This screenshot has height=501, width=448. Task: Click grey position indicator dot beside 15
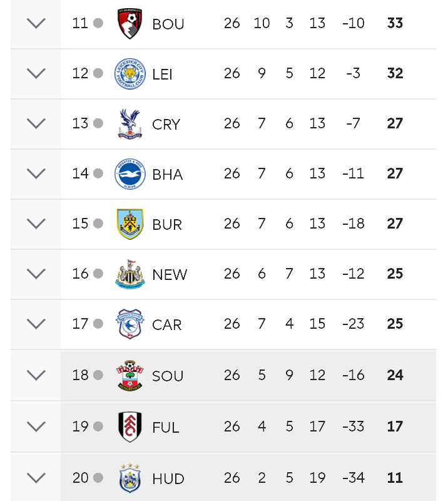pyautogui.click(x=98, y=224)
